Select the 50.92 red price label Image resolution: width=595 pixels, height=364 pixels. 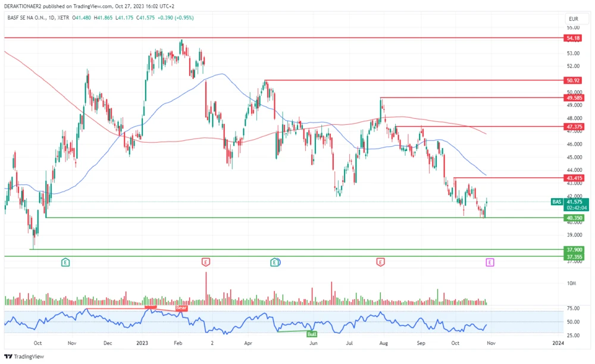point(574,80)
